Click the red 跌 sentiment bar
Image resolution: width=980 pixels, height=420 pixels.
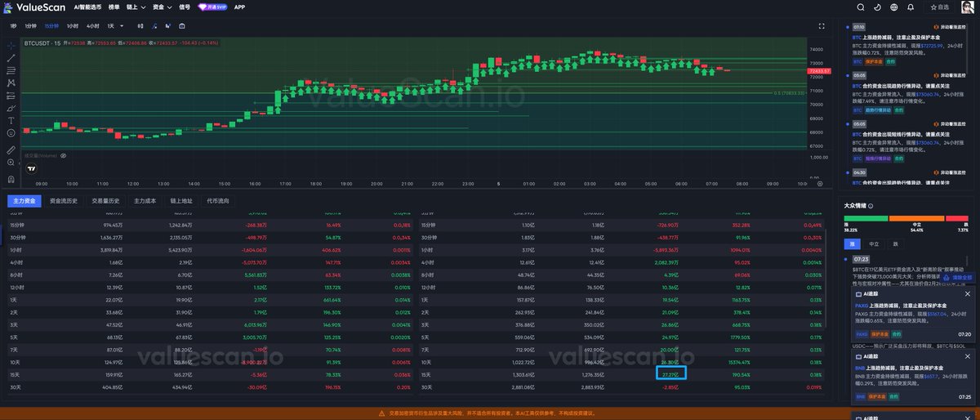957,218
